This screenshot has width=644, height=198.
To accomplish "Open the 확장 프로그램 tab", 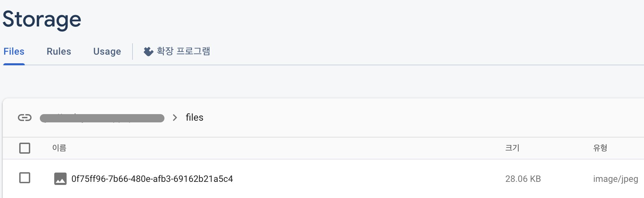I will click(x=177, y=52).
